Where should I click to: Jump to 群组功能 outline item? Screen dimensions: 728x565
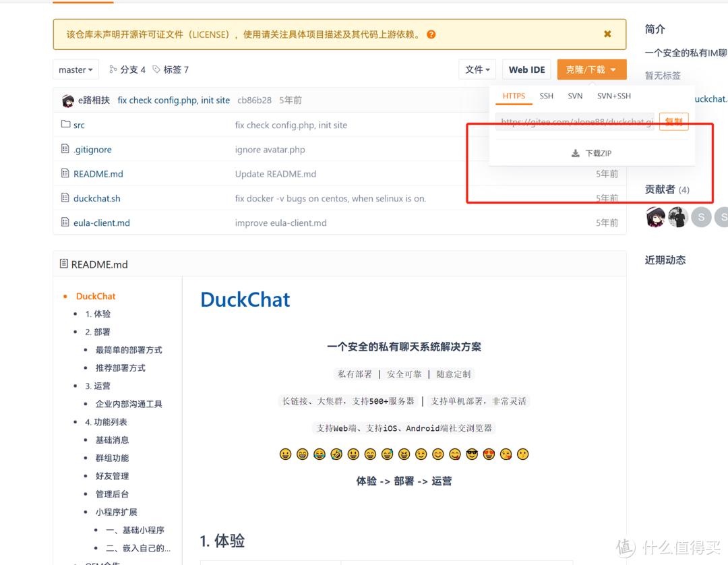point(112,458)
